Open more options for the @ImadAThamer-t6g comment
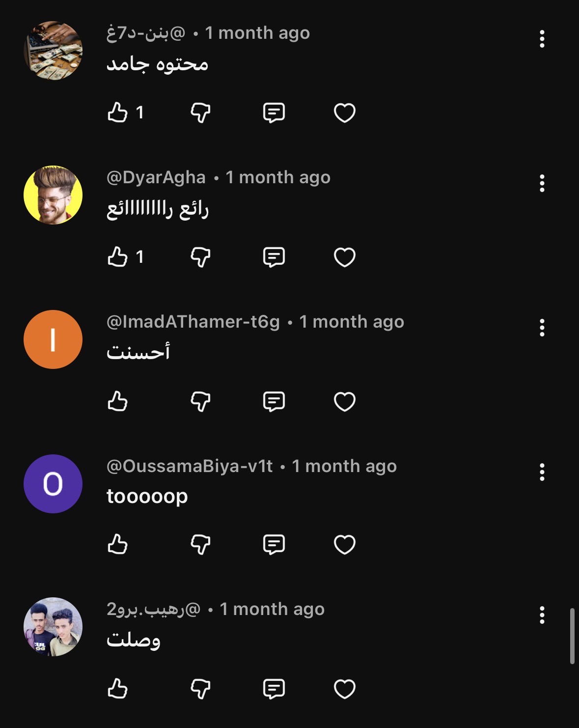Screen dimensions: 579x728 [x=542, y=328]
